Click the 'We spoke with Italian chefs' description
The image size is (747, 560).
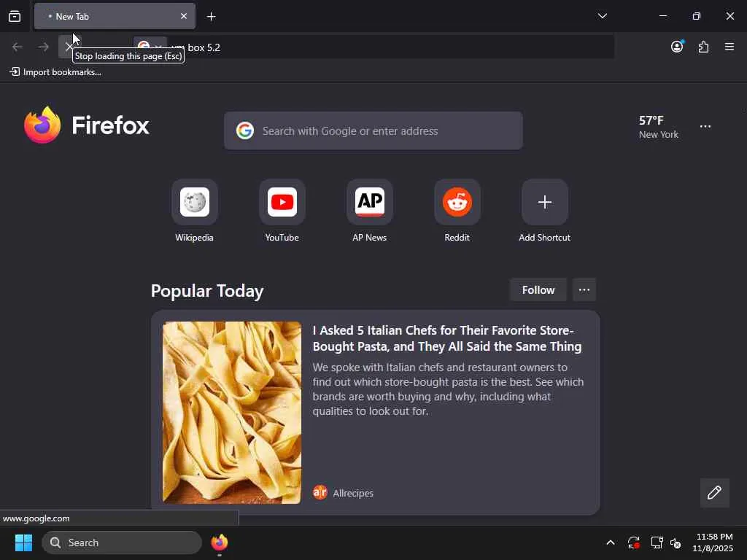(x=448, y=389)
